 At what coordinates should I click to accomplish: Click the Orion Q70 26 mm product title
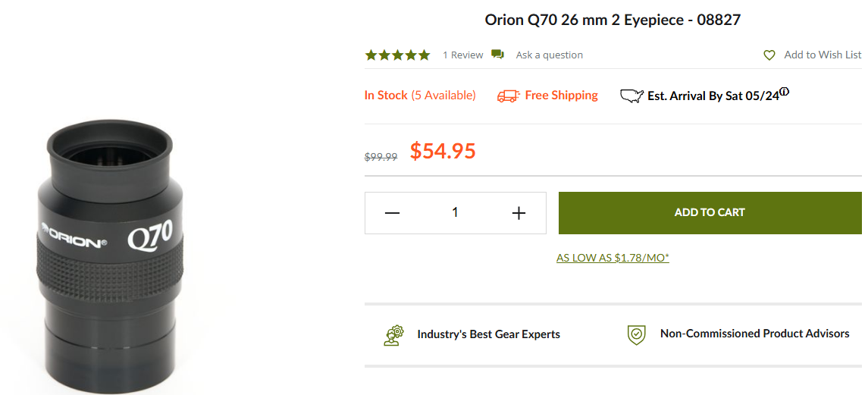pos(613,20)
